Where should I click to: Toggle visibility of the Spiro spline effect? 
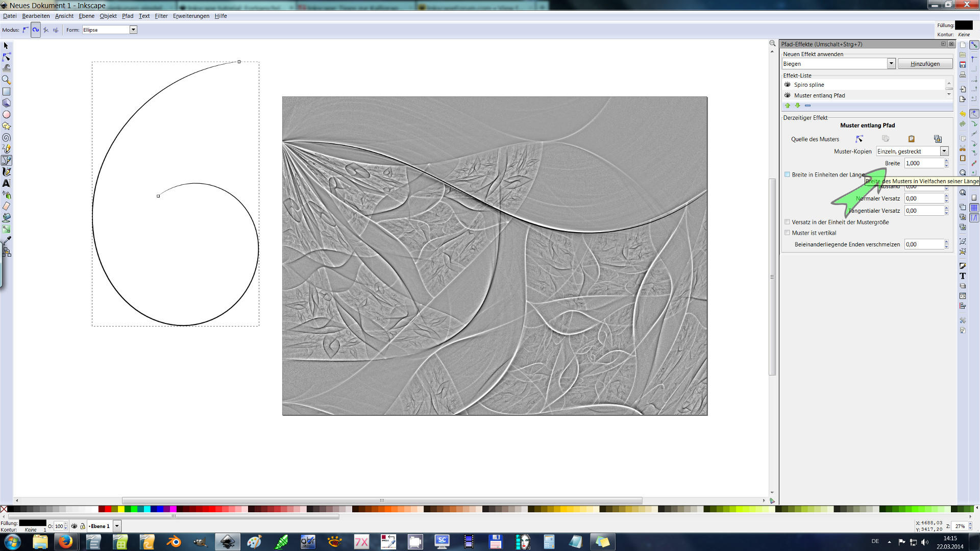tap(788, 85)
